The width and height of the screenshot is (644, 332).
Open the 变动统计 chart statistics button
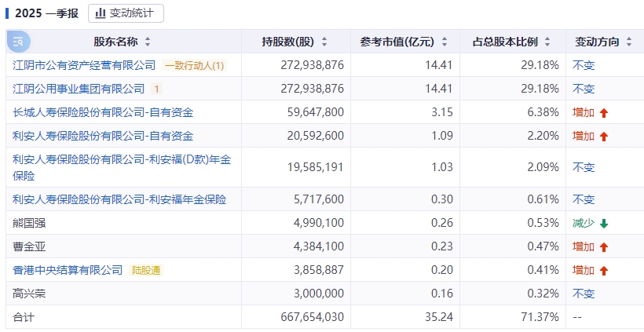tap(126, 13)
